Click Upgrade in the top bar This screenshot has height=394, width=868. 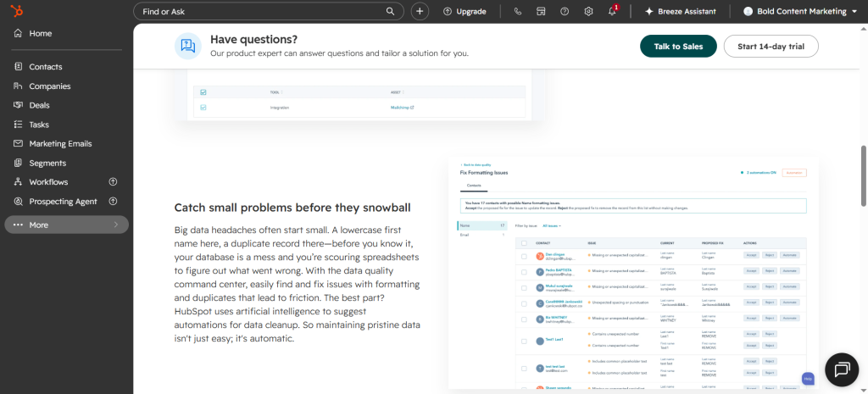click(x=465, y=11)
